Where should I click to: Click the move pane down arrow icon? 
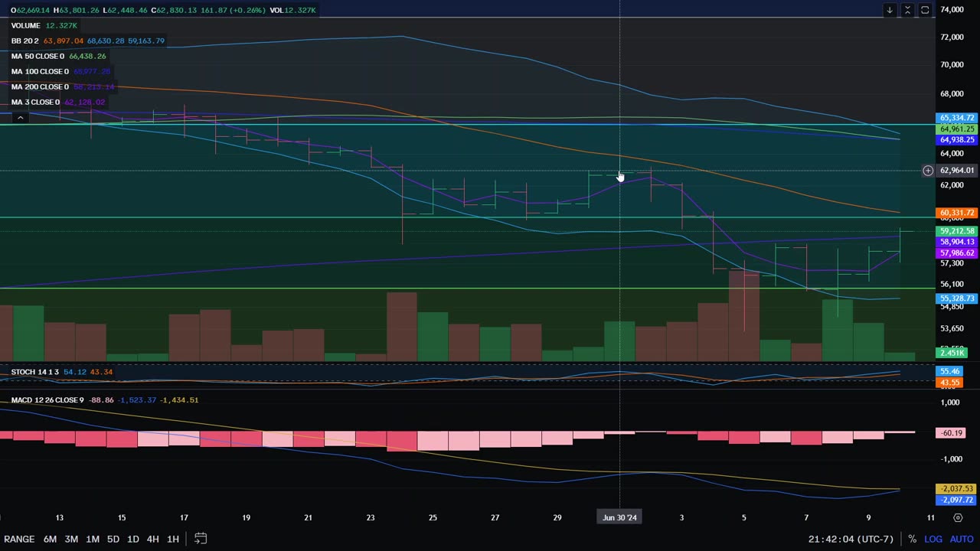[x=890, y=10]
